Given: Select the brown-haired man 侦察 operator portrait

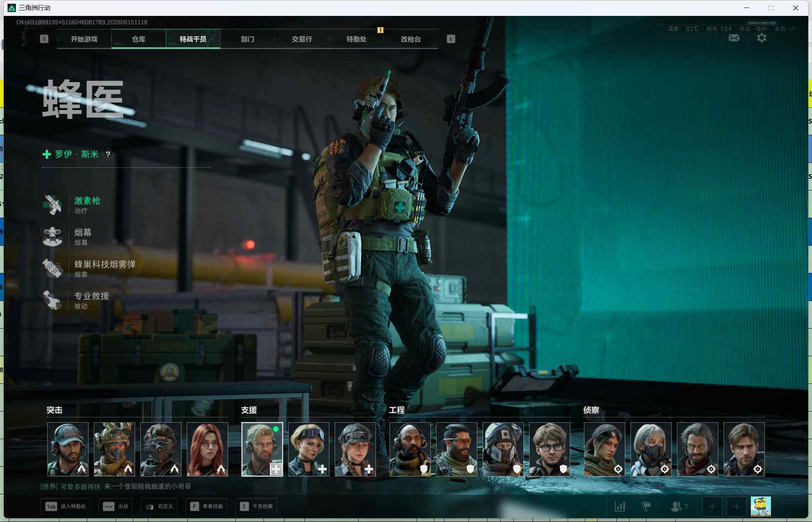Looking at the screenshot, I should [x=744, y=449].
